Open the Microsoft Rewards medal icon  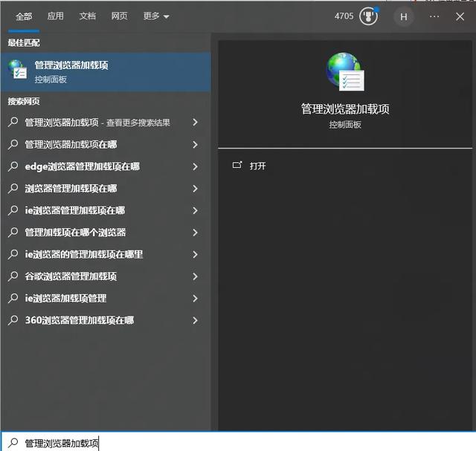coord(369,16)
